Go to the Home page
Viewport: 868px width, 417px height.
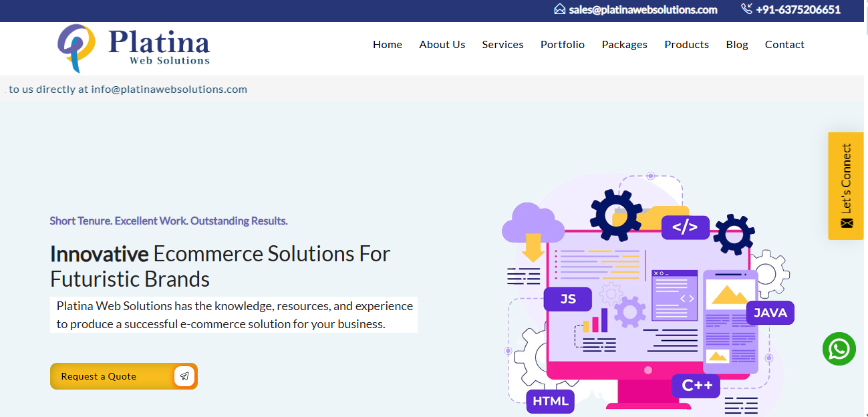(388, 45)
